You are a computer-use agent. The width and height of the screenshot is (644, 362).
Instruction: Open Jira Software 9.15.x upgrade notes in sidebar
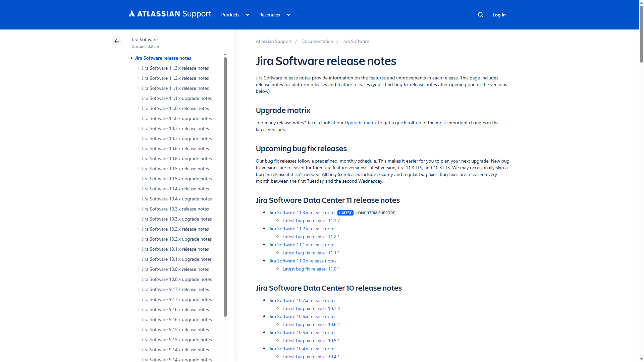click(x=176, y=340)
